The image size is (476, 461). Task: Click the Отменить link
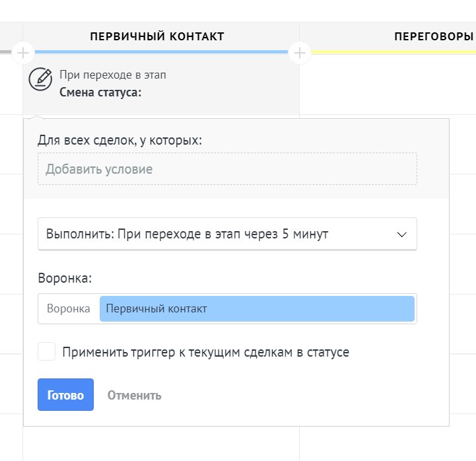click(134, 395)
